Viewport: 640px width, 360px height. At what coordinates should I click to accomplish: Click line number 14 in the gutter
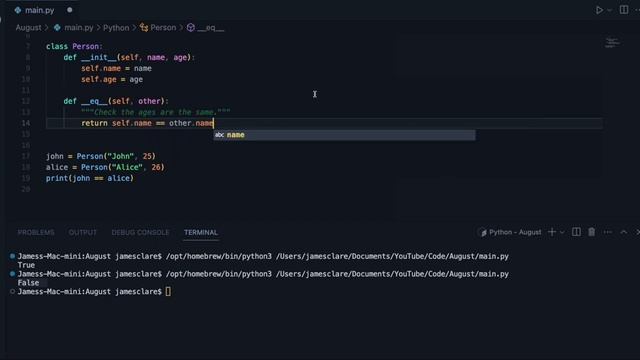[26, 123]
